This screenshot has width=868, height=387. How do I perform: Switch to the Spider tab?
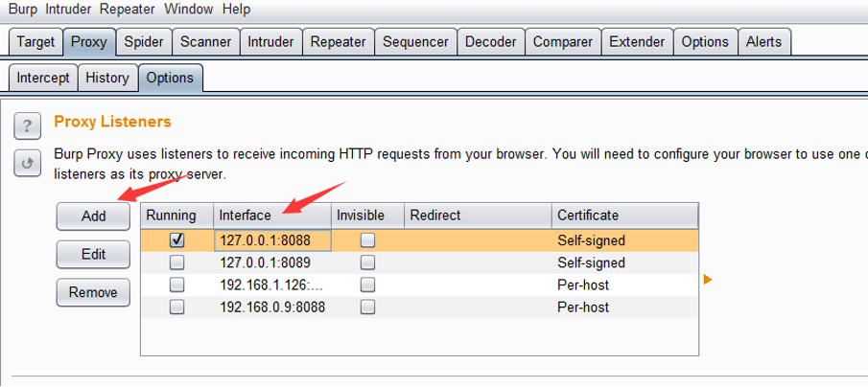tap(144, 42)
